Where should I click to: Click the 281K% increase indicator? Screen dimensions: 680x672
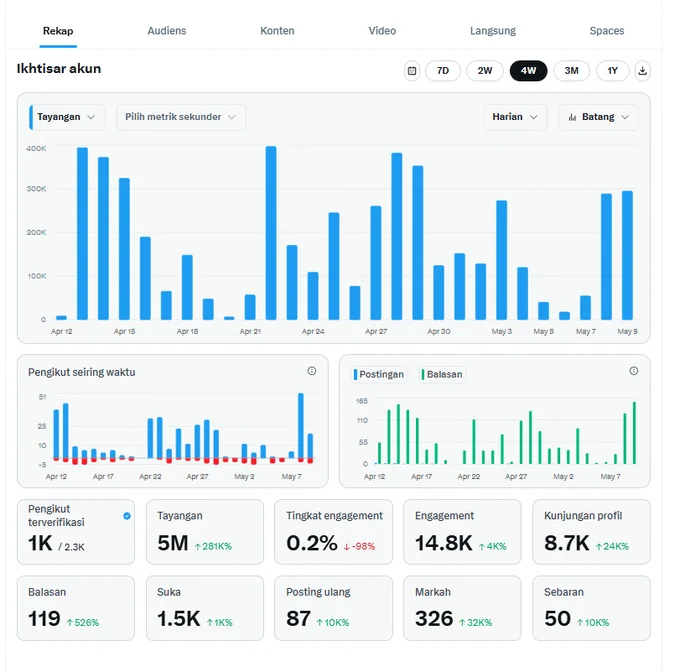[213, 546]
